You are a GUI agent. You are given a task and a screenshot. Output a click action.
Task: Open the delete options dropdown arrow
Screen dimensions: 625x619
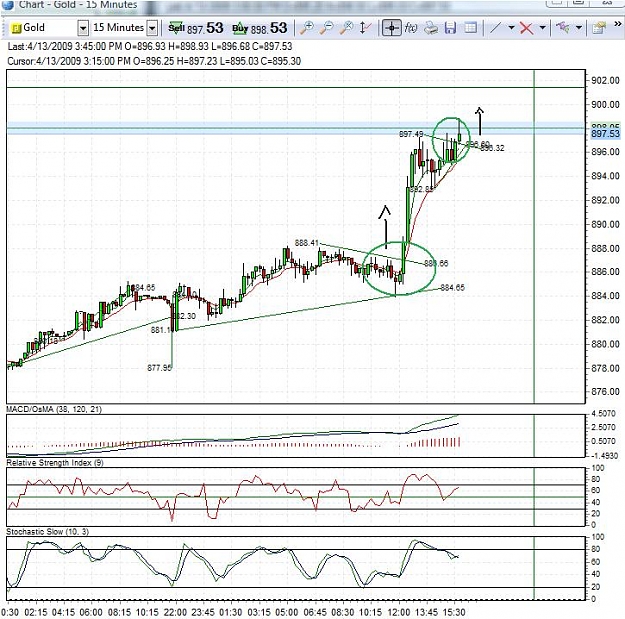coord(542,28)
